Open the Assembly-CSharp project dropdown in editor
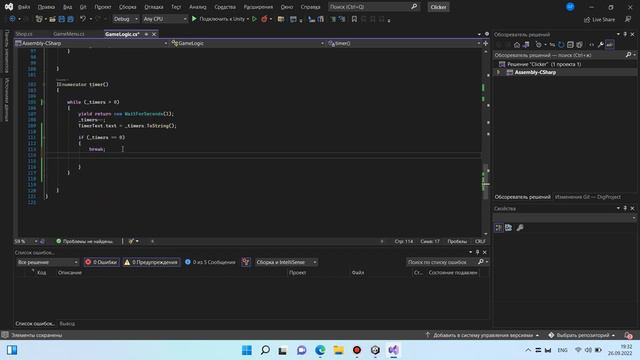 tap(91, 43)
